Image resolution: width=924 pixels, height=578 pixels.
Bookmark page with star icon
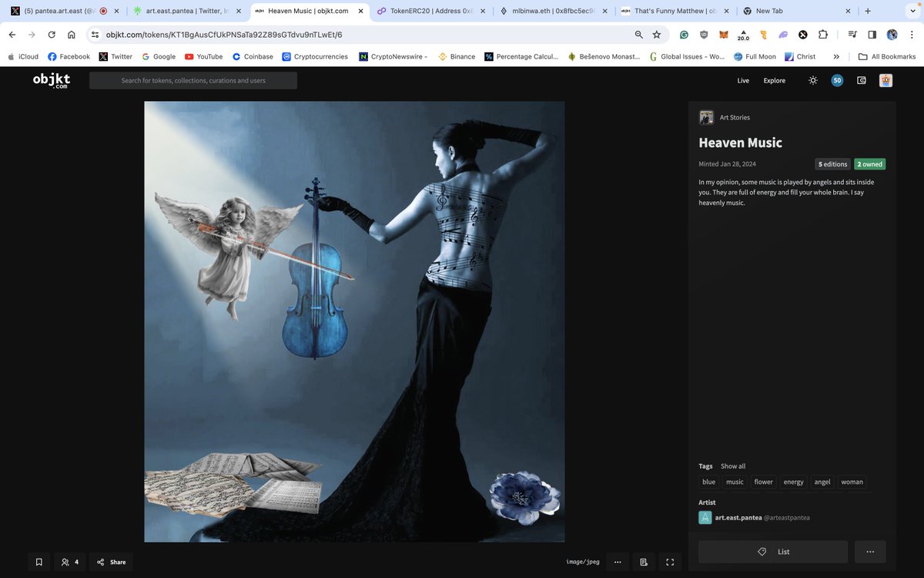[x=657, y=35]
